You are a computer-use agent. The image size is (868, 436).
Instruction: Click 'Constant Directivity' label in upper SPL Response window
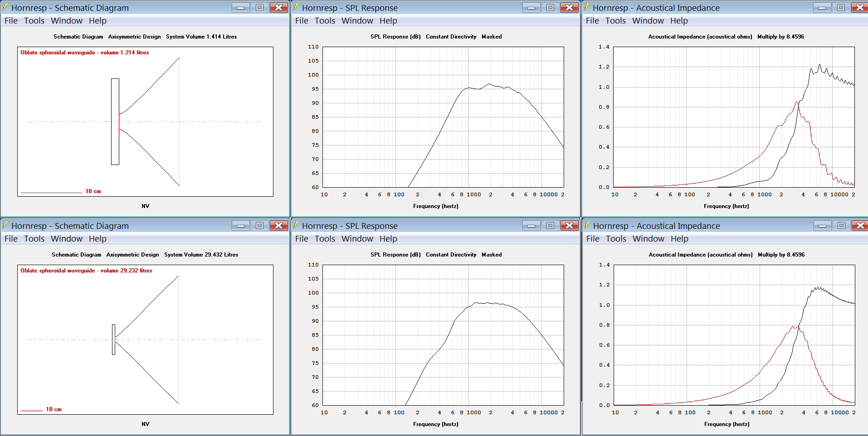451,37
